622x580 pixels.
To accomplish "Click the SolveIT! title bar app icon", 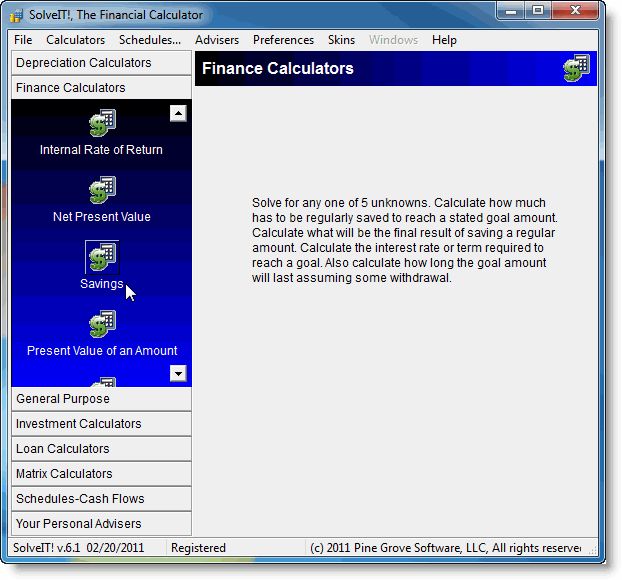I will [17, 15].
